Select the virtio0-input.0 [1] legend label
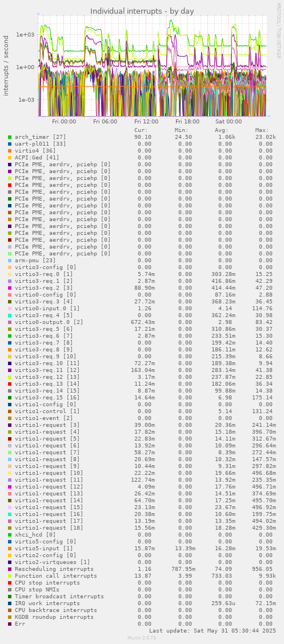 pyautogui.click(x=43, y=309)
